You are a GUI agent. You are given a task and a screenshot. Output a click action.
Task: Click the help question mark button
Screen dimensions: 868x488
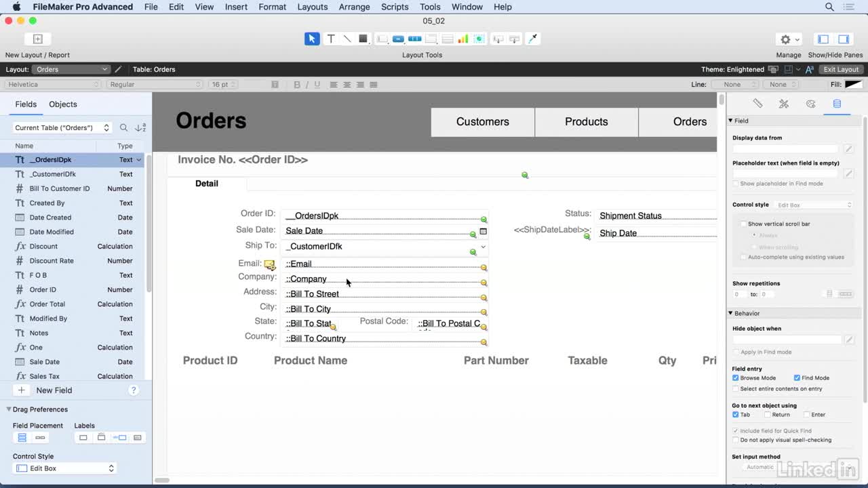134,390
